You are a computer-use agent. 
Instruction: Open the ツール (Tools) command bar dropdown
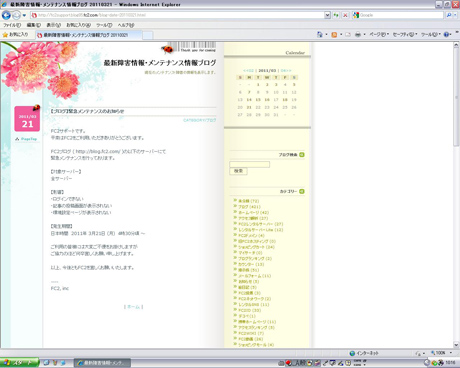coord(431,34)
